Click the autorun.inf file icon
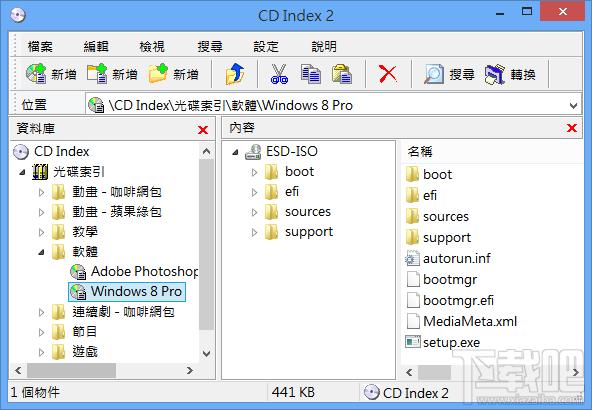The width and height of the screenshot is (592, 410). [x=412, y=259]
